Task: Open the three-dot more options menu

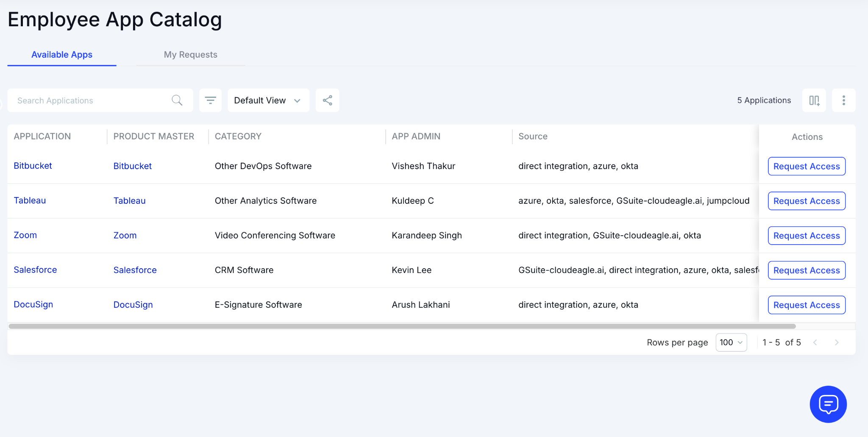Action: pyautogui.click(x=844, y=100)
